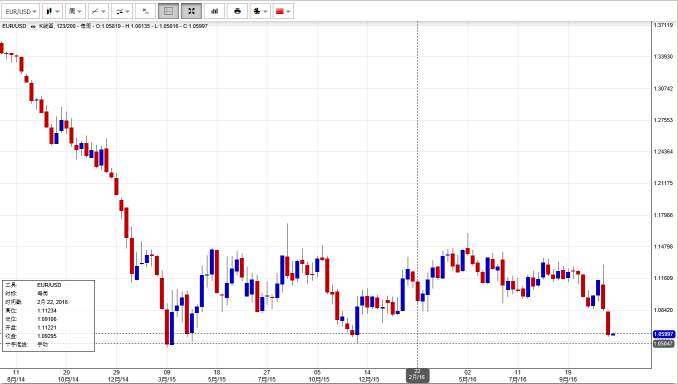Click the 02 5月/16 date axis label
The width and height of the screenshot is (678, 384).
pos(467,376)
